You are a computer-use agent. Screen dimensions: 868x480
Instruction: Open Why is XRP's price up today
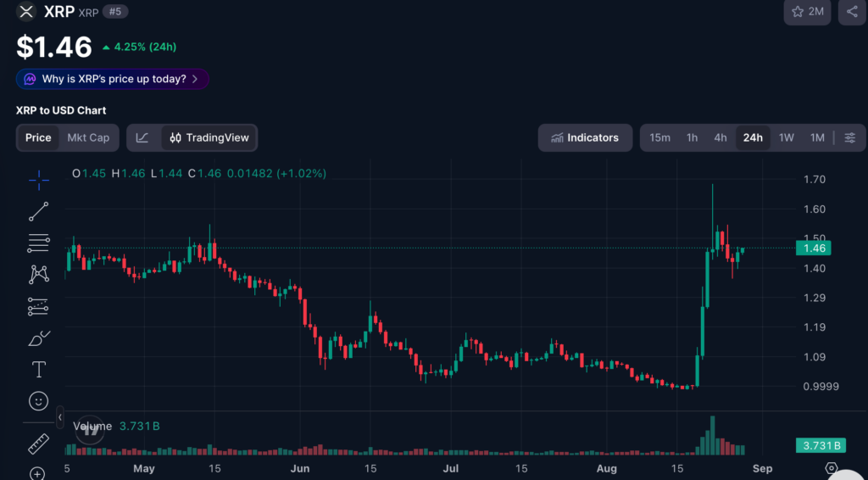113,79
